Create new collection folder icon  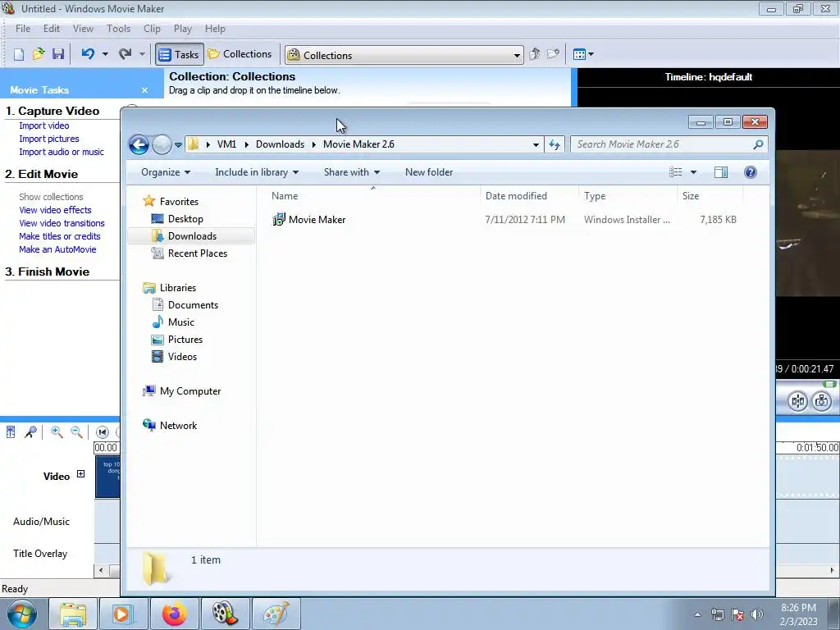click(x=553, y=54)
